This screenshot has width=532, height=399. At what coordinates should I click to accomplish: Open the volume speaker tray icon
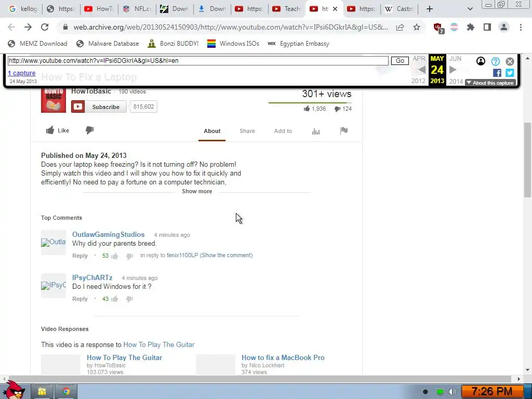click(x=453, y=392)
